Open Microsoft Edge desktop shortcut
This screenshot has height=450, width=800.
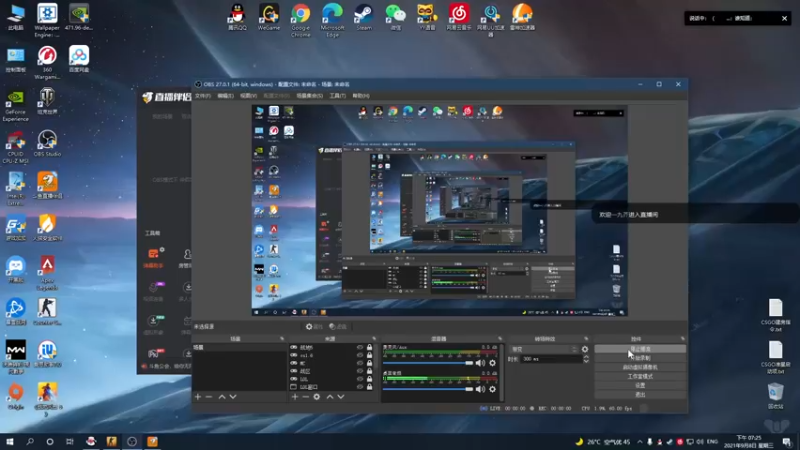pos(332,20)
